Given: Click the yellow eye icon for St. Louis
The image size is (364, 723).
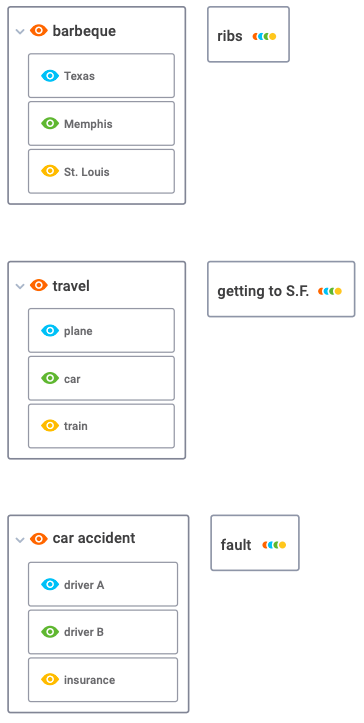Looking at the screenshot, I should pos(50,171).
